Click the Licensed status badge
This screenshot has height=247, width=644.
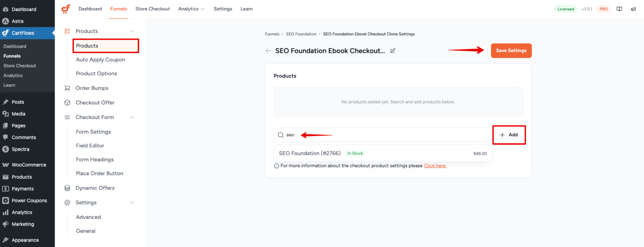[x=566, y=9]
